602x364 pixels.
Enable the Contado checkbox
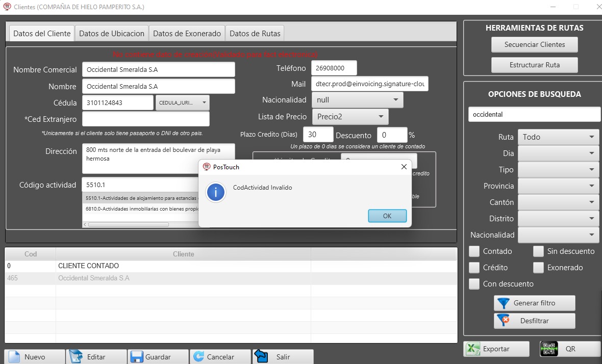tap(474, 251)
